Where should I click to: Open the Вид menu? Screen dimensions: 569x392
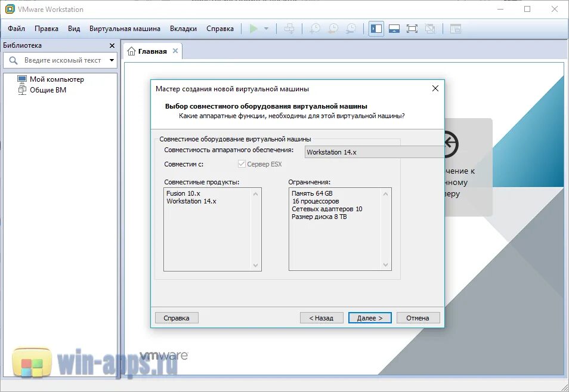point(74,29)
